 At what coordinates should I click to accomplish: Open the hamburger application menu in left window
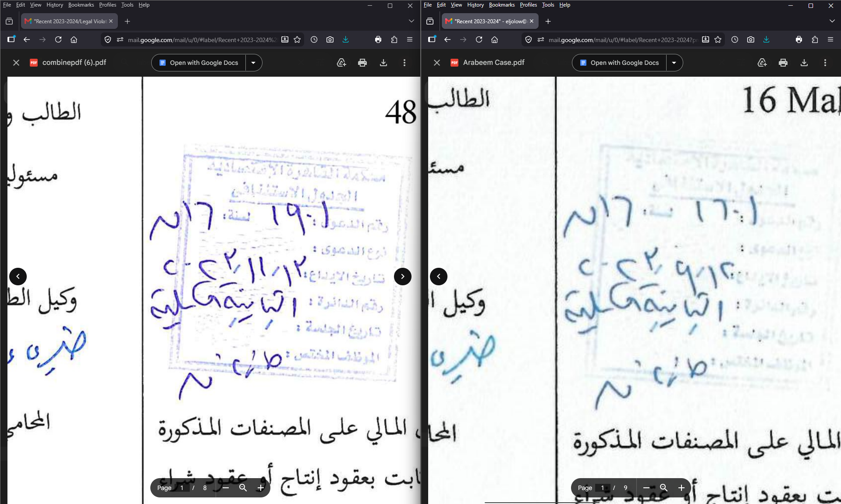click(x=410, y=39)
